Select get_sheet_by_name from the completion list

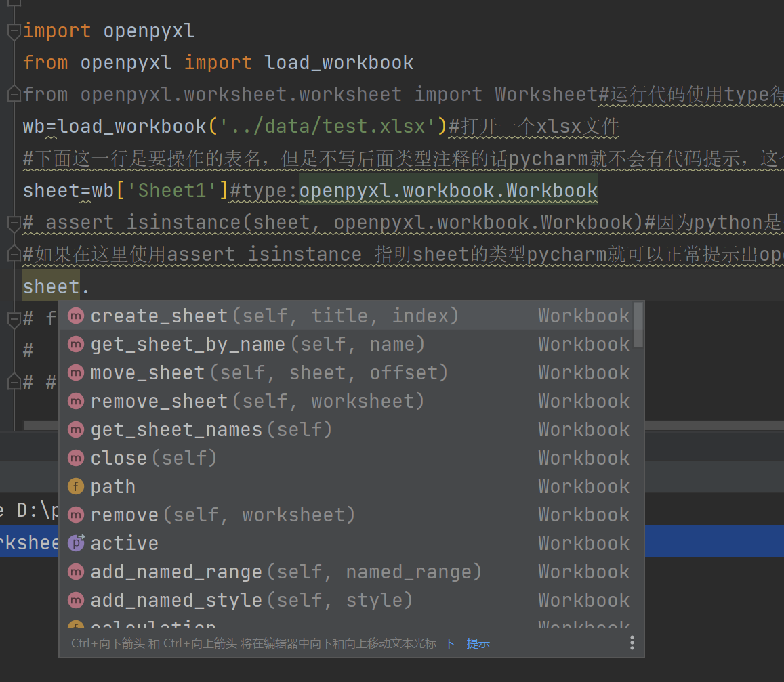coord(351,344)
